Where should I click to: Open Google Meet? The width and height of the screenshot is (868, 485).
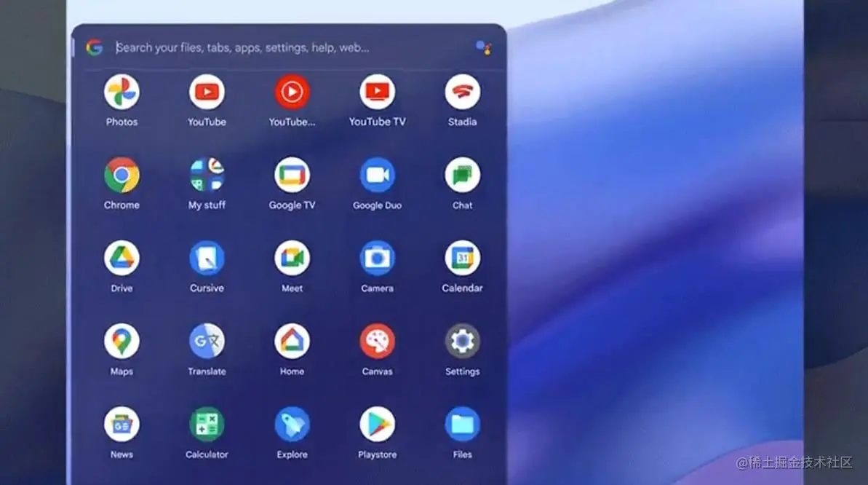pyautogui.click(x=292, y=259)
